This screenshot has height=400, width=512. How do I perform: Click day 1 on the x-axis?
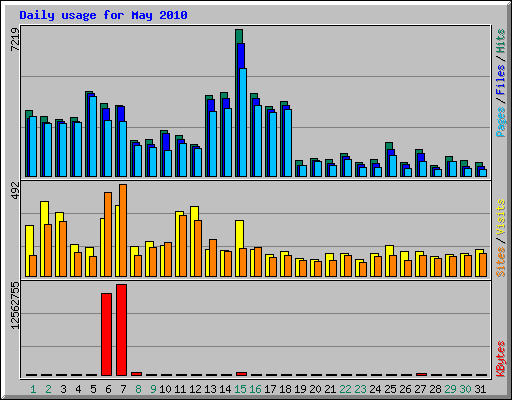coord(33,389)
